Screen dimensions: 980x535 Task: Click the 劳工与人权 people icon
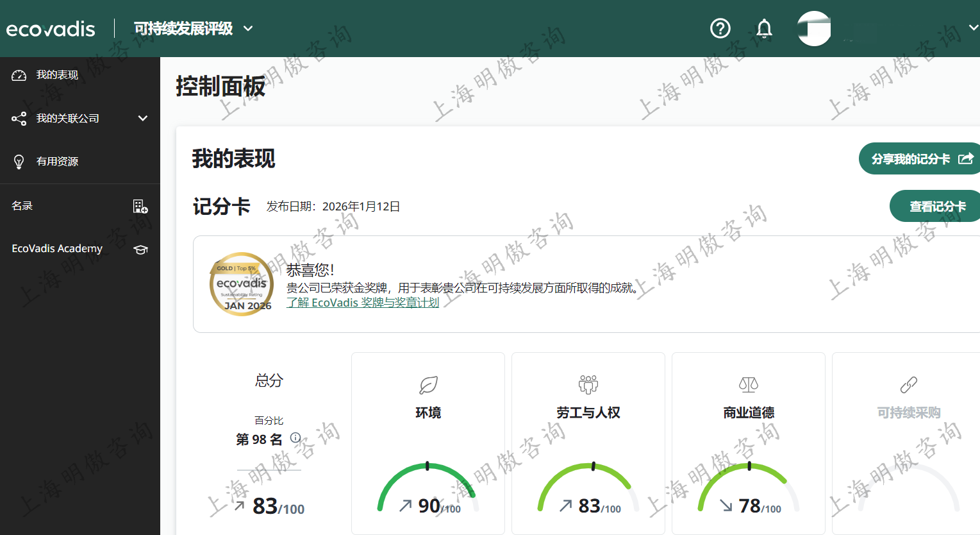point(588,385)
